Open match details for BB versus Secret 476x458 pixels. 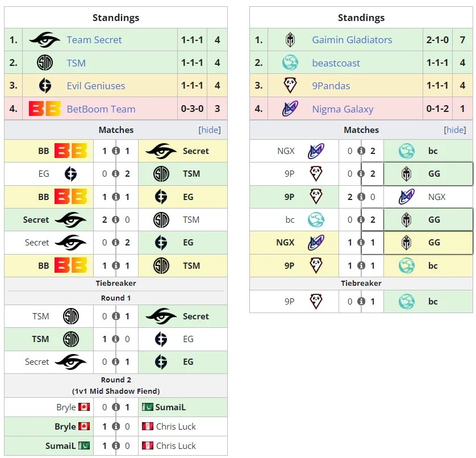click(116, 151)
